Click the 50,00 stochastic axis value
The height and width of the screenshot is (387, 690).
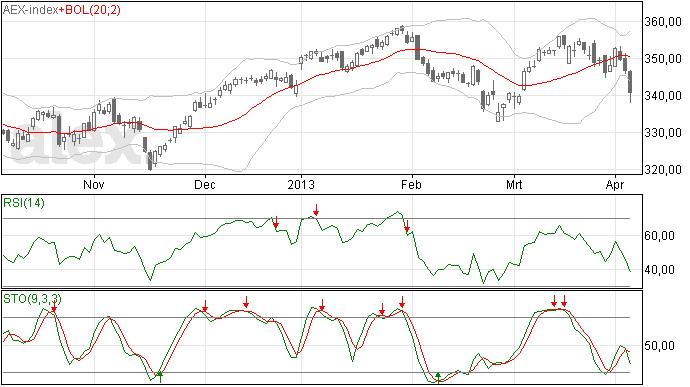(659, 346)
